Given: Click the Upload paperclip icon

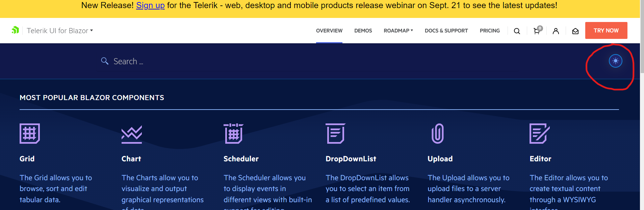Looking at the screenshot, I should 438,134.
